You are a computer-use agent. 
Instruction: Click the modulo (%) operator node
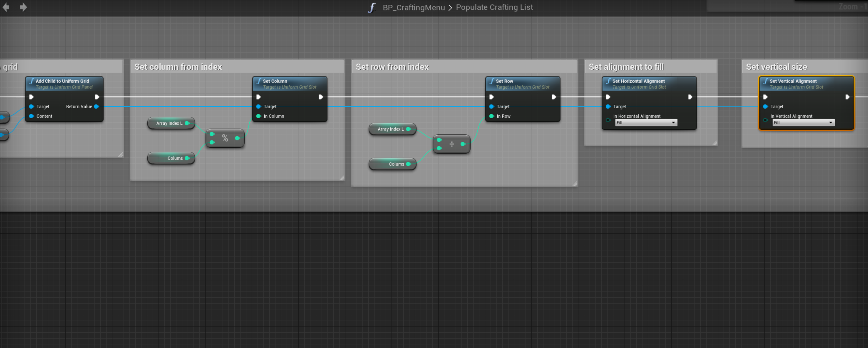coord(225,138)
